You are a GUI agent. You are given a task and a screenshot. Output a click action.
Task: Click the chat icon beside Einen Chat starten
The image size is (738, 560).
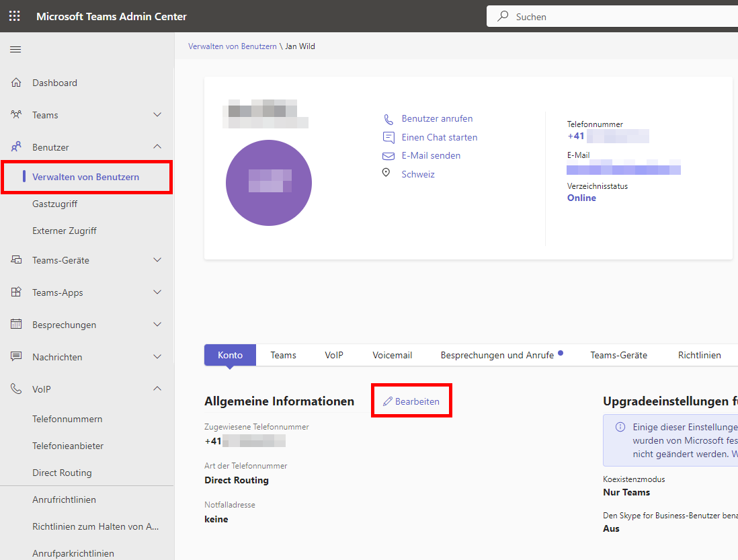coord(388,137)
